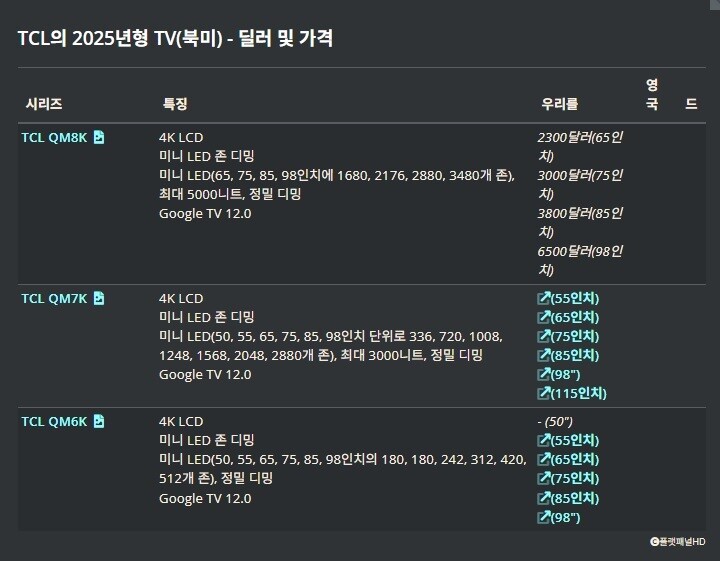Open the QM7K 115인치 external link icon
This screenshot has width=720, height=561.
pyautogui.click(x=544, y=393)
